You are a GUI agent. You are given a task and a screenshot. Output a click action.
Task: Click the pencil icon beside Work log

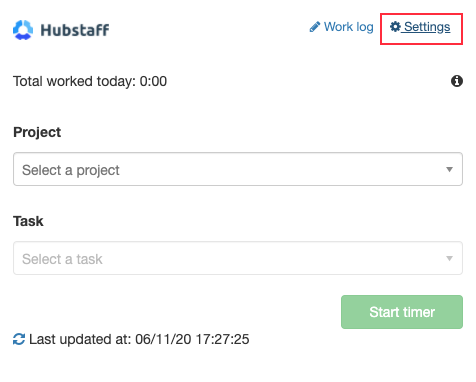point(315,27)
